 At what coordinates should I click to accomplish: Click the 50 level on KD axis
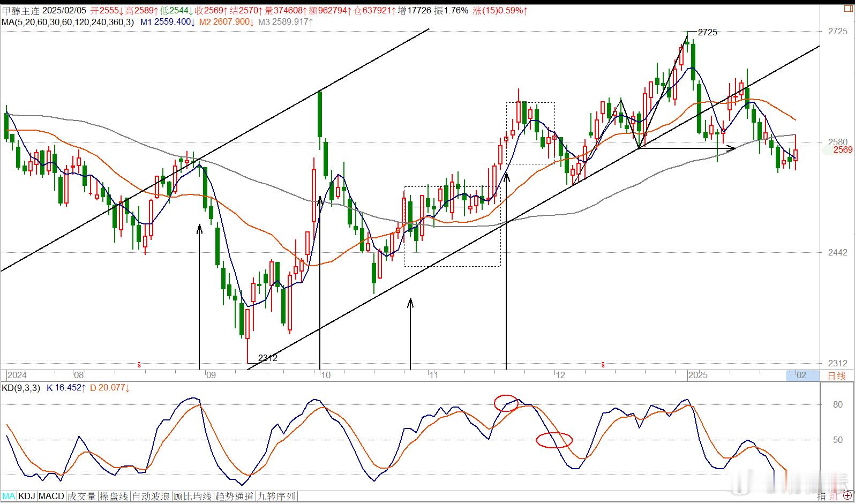838,440
